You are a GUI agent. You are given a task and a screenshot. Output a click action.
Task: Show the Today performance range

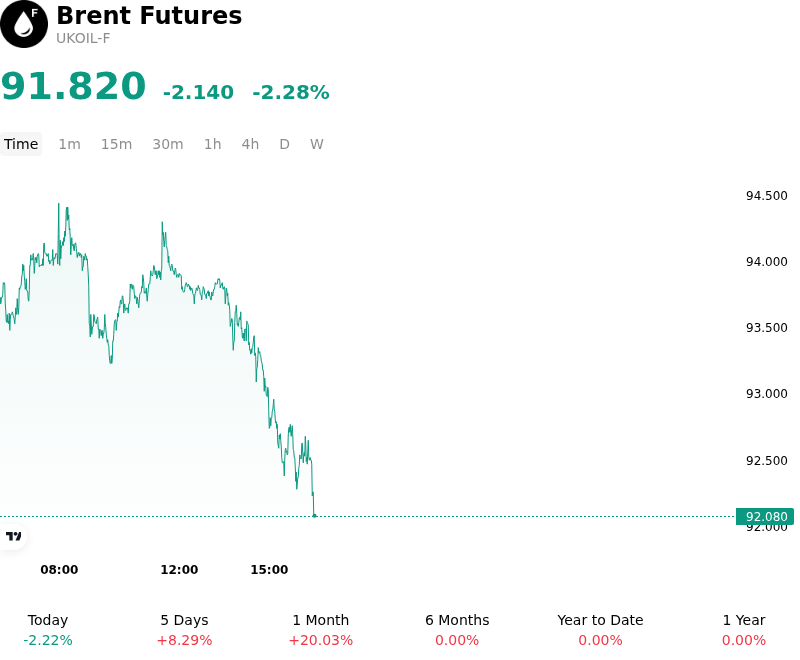click(x=48, y=630)
